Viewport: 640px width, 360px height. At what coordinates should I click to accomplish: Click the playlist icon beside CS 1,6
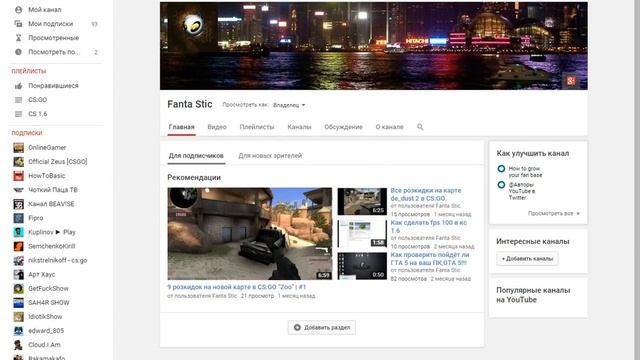pyautogui.click(x=18, y=114)
